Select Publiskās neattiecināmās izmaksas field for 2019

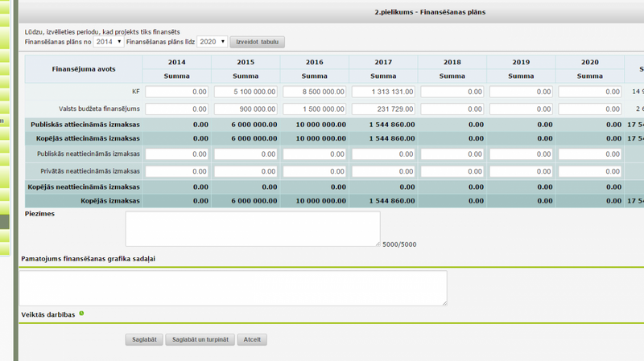pos(521,154)
